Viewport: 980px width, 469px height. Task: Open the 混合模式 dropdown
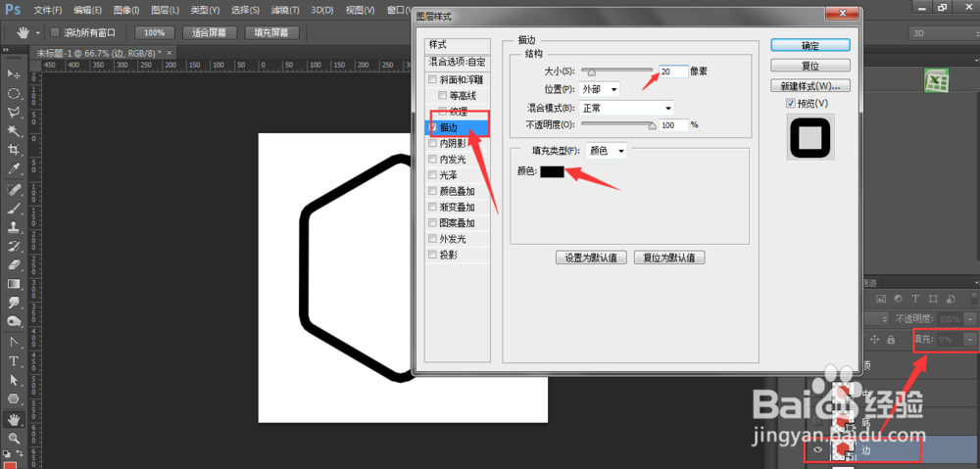pos(626,108)
